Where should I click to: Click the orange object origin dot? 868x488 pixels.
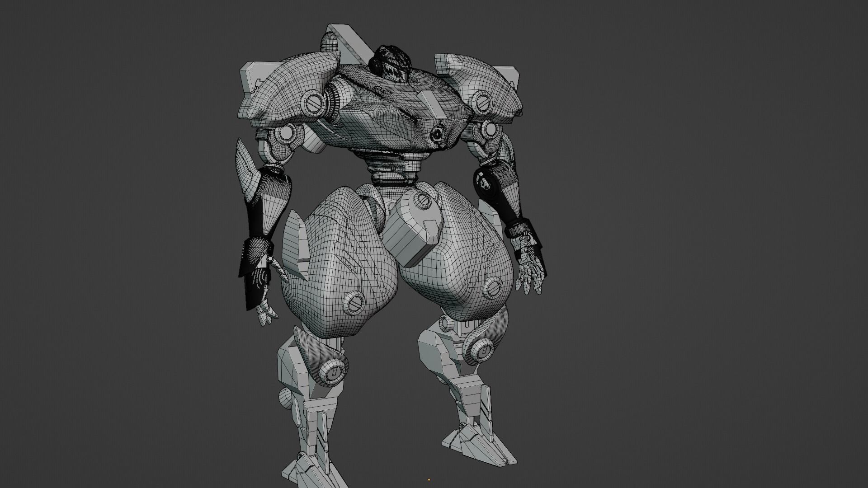pos(429,480)
